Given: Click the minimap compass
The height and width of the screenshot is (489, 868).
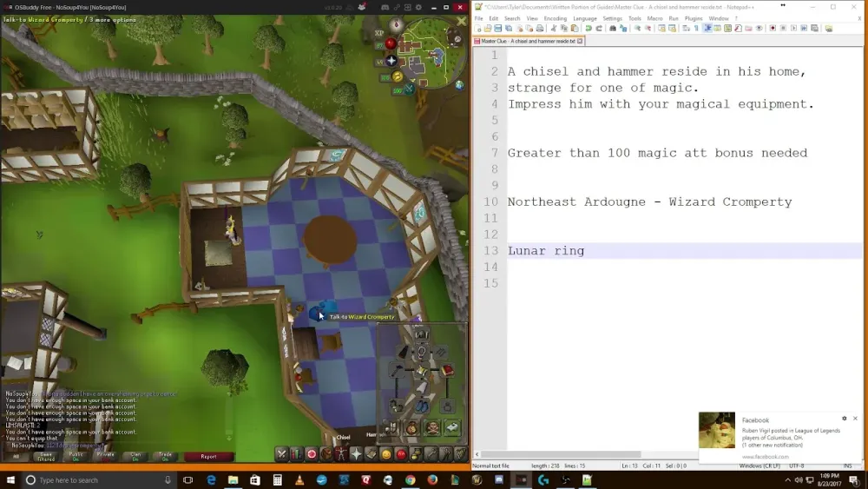Looking at the screenshot, I should (x=397, y=24).
